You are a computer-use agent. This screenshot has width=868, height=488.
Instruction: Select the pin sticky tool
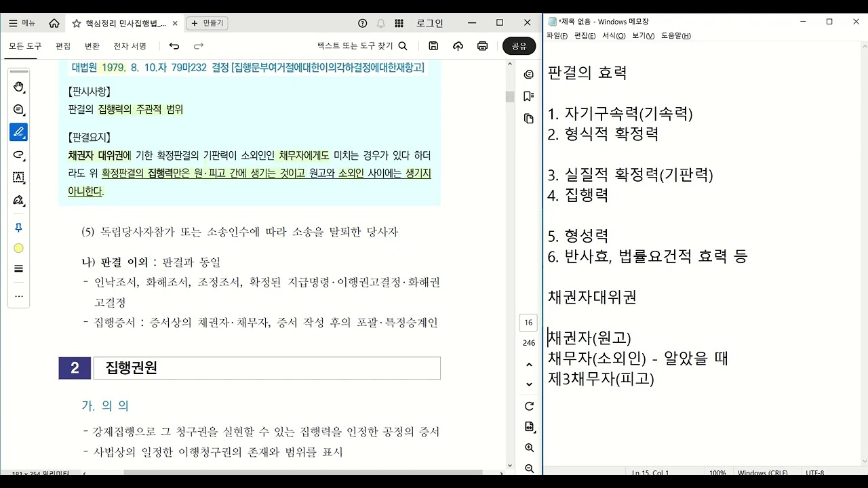pos(19,228)
